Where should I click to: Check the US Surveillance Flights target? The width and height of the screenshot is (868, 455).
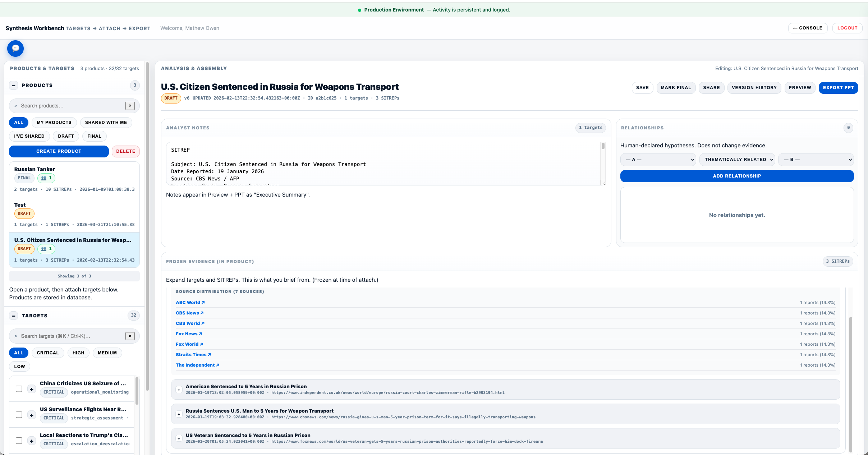[x=19, y=414]
